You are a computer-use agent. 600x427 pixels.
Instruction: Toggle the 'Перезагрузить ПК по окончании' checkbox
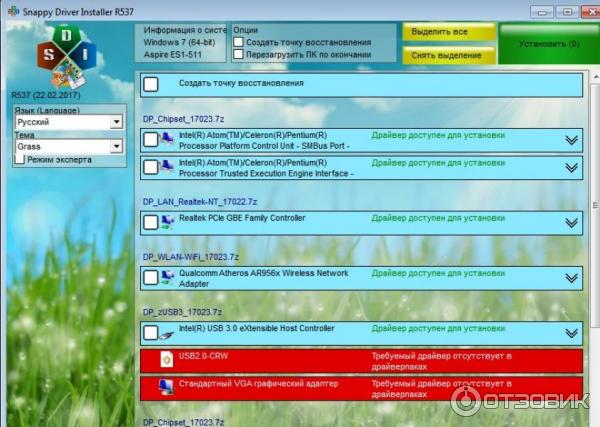(238, 56)
